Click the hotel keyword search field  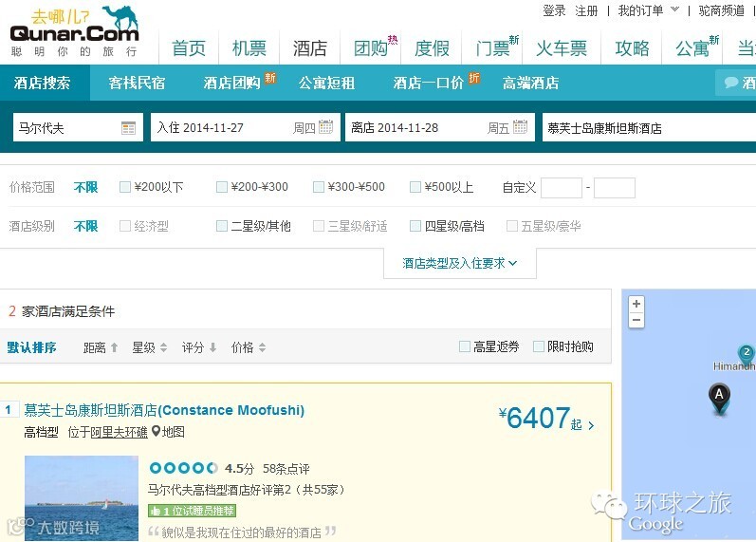click(x=649, y=127)
